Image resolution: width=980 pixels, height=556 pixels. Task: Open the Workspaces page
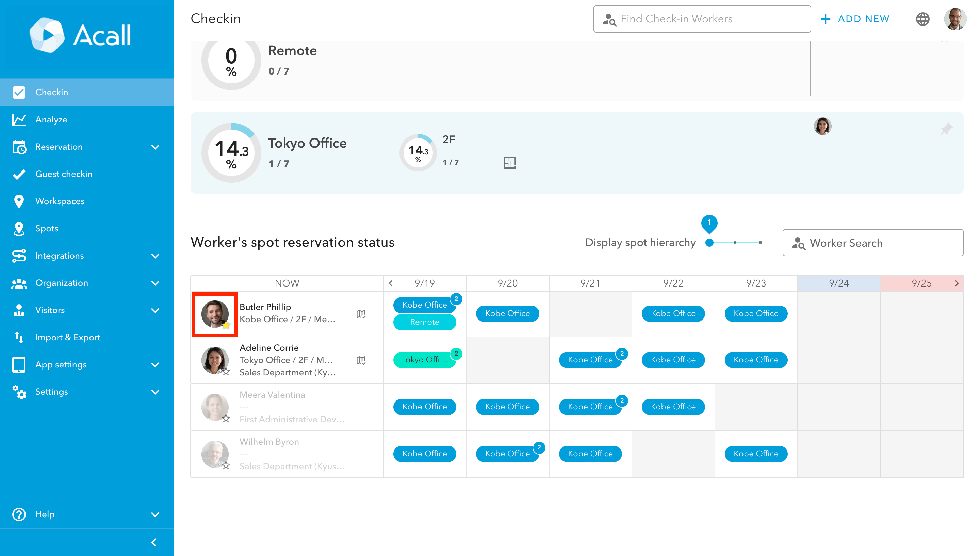tap(60, 201)
